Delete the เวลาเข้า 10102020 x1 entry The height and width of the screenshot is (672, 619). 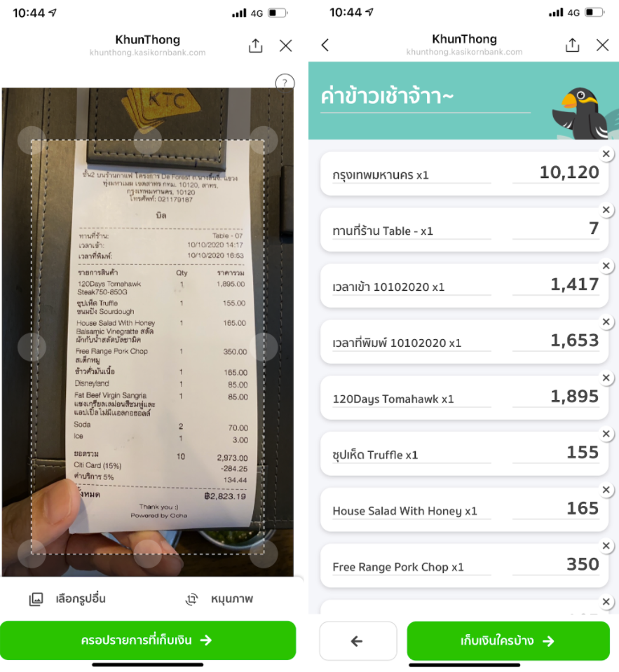pyautogui.click(x=606, y=266)
